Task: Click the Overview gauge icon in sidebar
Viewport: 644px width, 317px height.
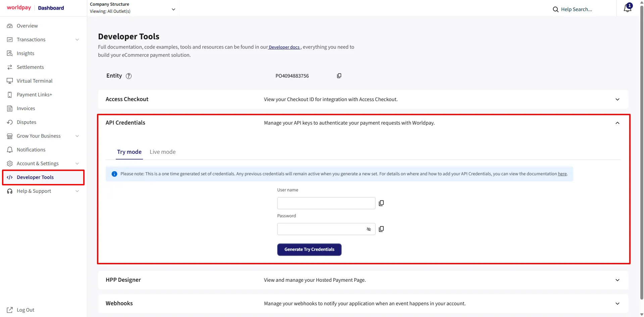Action: click(x=10, y=26)
